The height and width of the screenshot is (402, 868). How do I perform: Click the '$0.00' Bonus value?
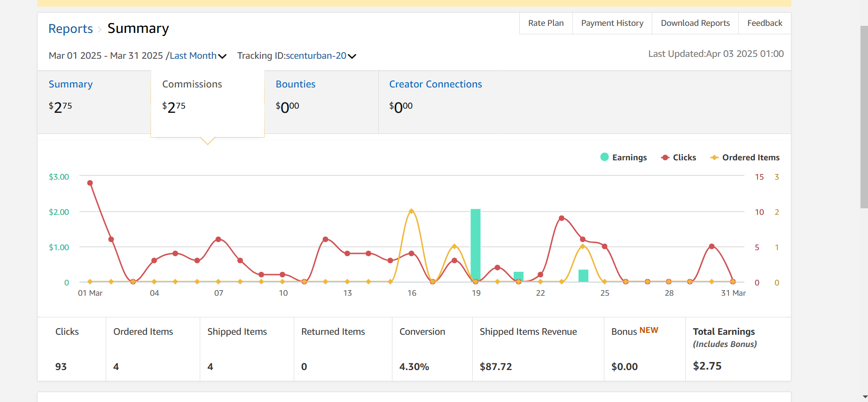[x=625, y=367]
